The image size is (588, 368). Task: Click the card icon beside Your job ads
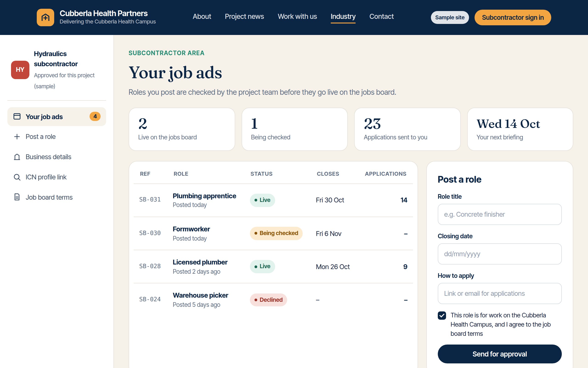coord(17,116)
